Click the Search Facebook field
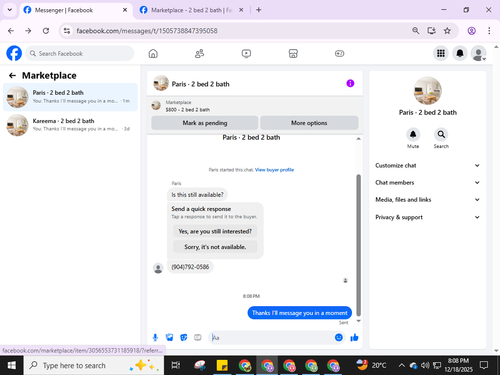Viewport: 500px width, 375px height. point(80,53)
